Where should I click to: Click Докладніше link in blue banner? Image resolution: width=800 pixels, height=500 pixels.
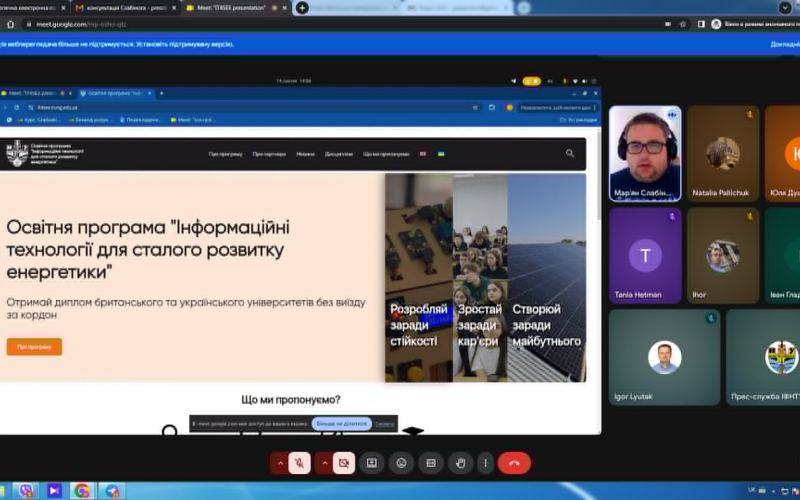tap(785, 44)
